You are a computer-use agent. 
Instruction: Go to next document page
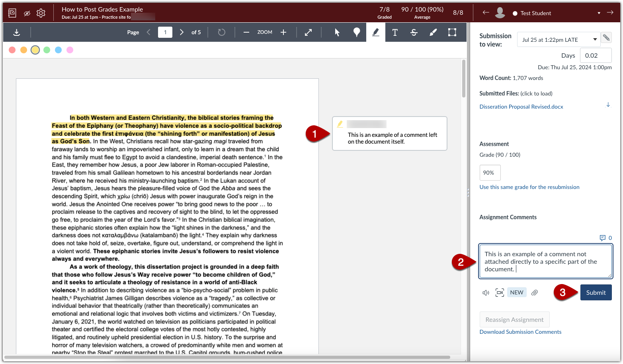(x=182, y=32)
